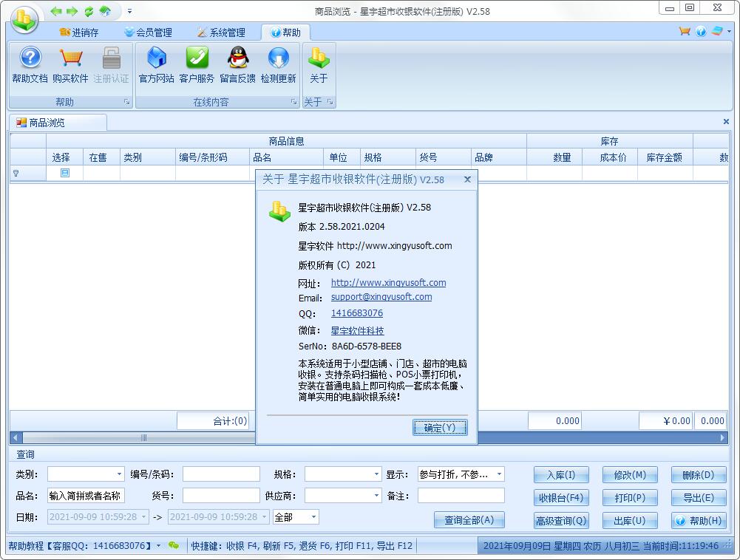
Task: Switch to the 进销存 ribbon tab
Action: (x=78, y=33)
